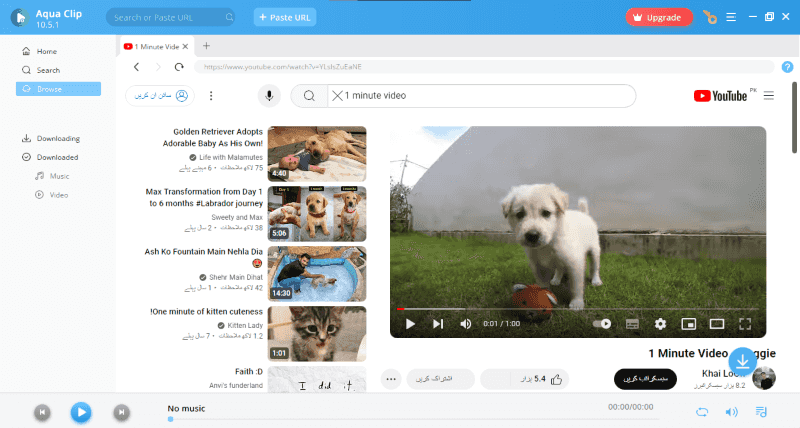Viewport: 800px width, 428px height.
Task: Open the YouTube hamburger menu
Action: (x=769, y=96)
